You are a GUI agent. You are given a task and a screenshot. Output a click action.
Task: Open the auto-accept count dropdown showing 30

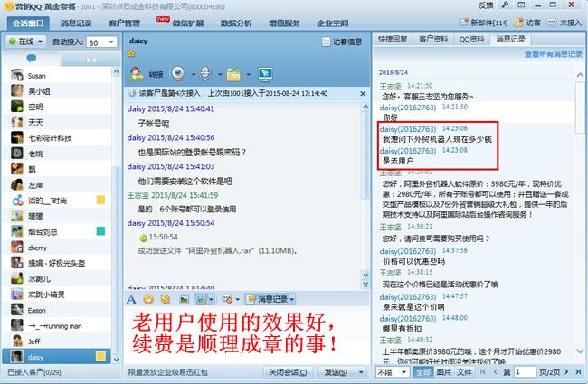pos(101,42)
